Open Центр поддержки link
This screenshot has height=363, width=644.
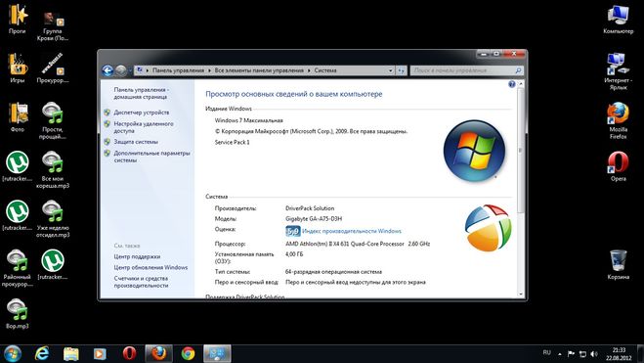(137, 256)
